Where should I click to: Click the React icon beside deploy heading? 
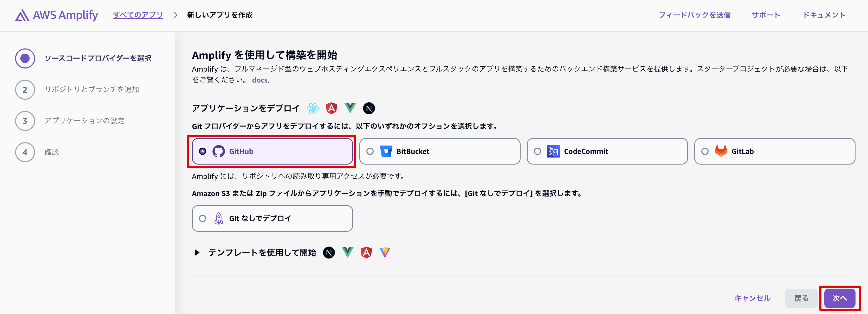312,108
